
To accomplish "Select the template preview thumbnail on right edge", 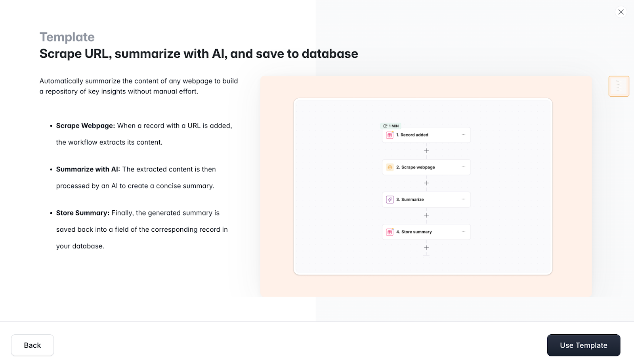I will 618,86.
